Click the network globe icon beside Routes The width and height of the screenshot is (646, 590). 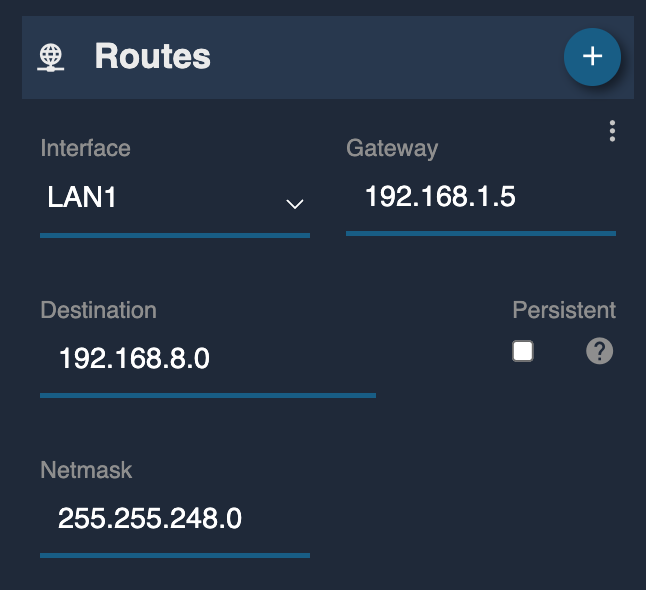click(x=51, y=57)
